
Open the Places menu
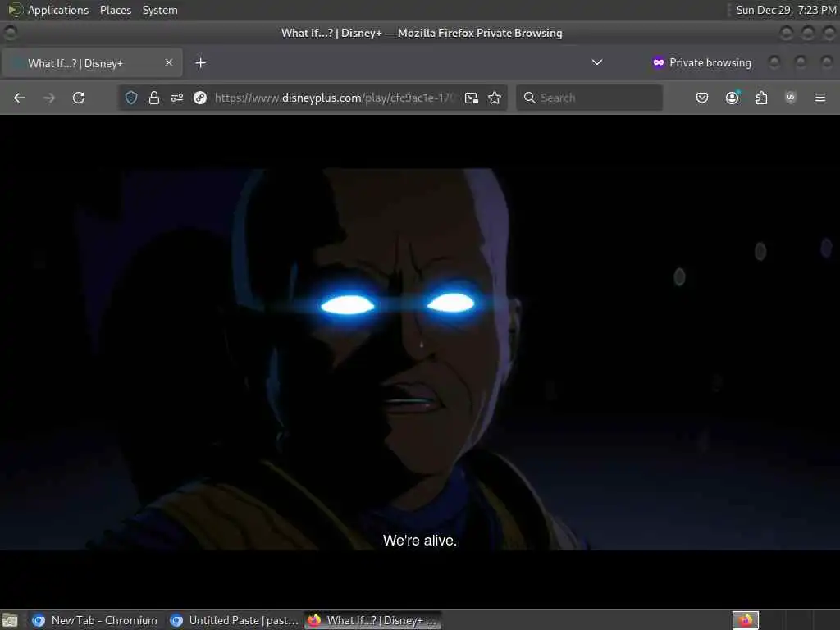coord(116,10)
